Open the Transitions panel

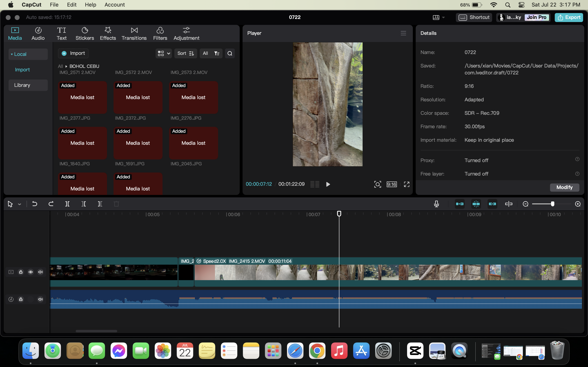pyautogui.click(x=134, y=33)
